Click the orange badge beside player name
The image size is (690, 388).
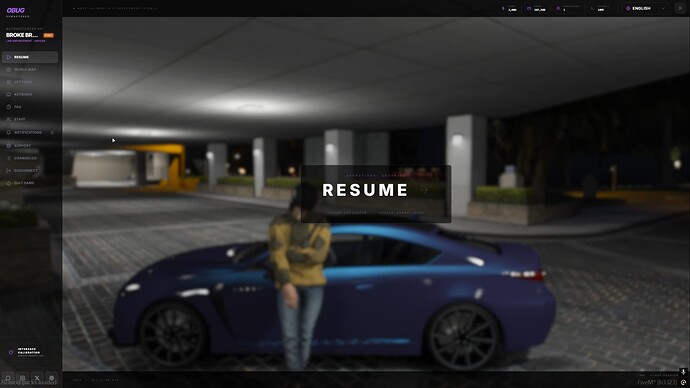pos(48,35)
